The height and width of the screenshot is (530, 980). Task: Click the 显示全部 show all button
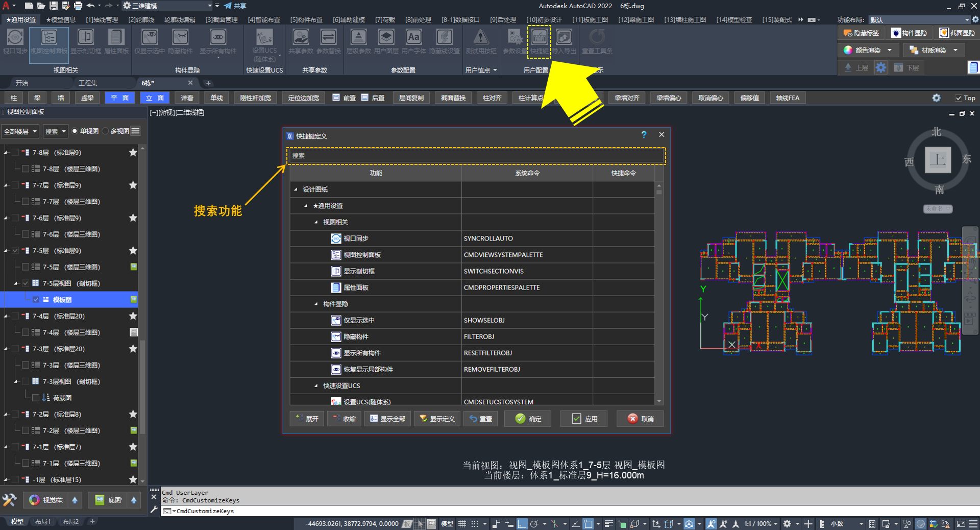pyautogui.click(x=387, y=419)
